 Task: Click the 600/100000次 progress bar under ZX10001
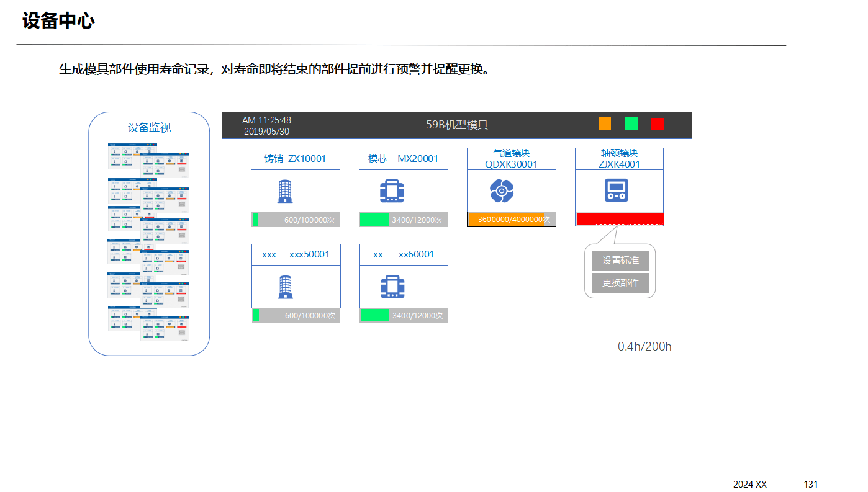pos(296,220)
